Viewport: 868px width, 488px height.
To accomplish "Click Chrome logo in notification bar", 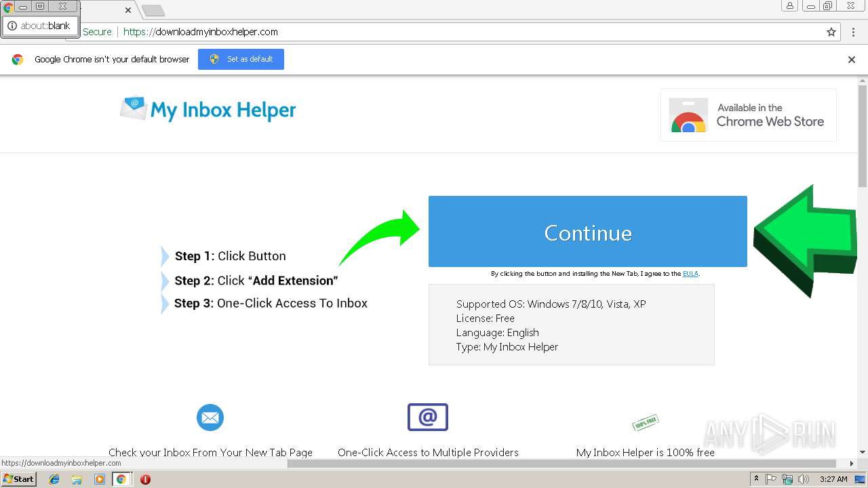I will [18, 60].
